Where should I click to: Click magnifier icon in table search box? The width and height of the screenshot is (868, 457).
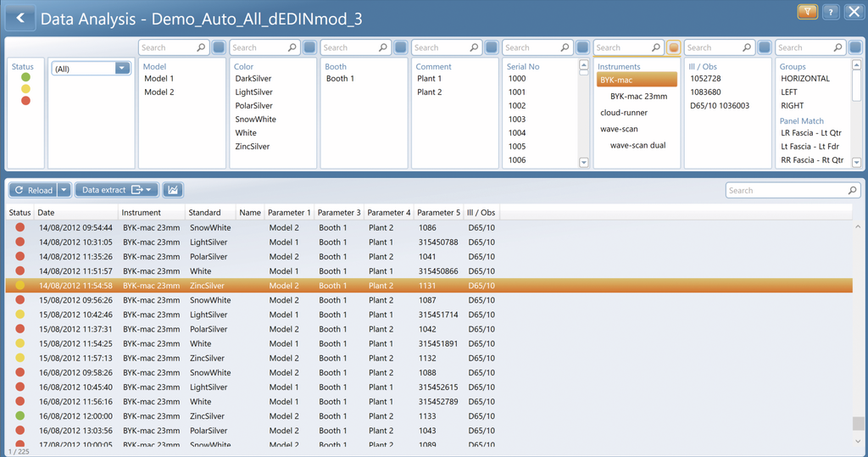pos(852,191)
